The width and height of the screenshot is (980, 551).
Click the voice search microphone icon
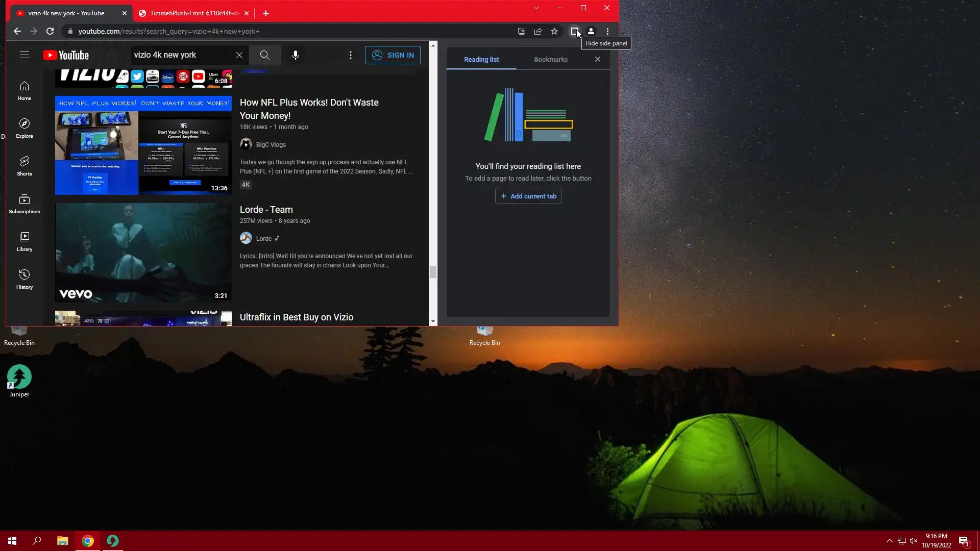[296, 55]
